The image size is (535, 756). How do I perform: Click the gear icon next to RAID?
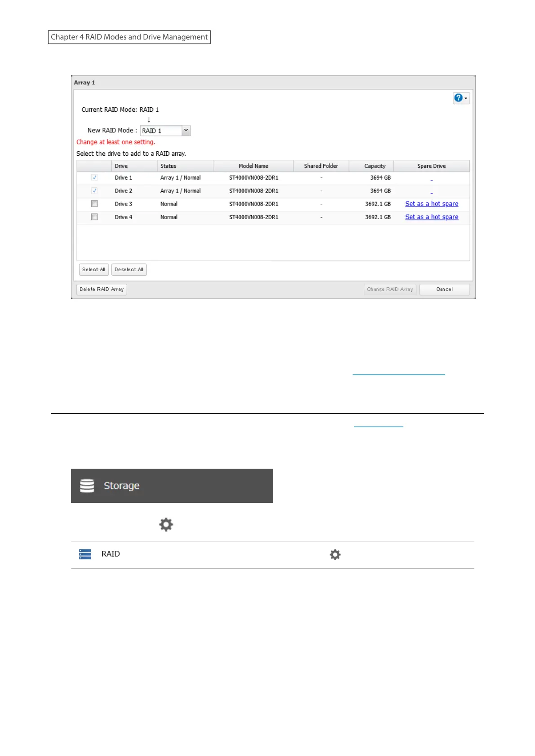pos(335,554)
